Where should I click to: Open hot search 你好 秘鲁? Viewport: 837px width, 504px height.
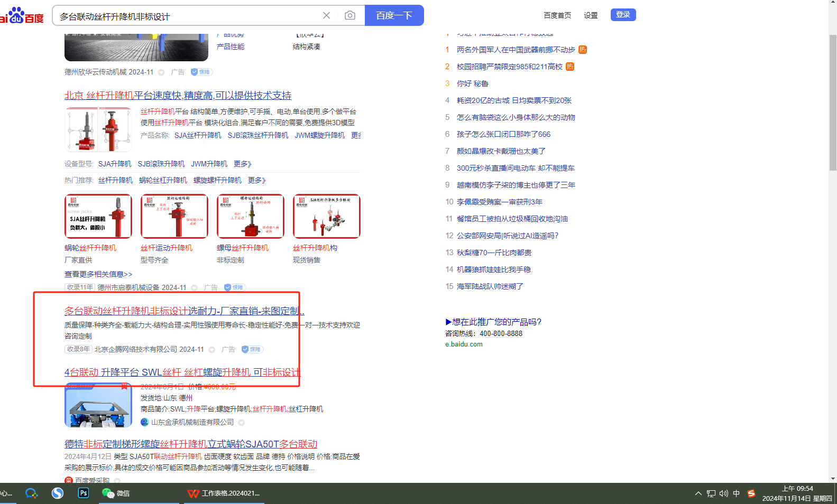click(473, 83)
